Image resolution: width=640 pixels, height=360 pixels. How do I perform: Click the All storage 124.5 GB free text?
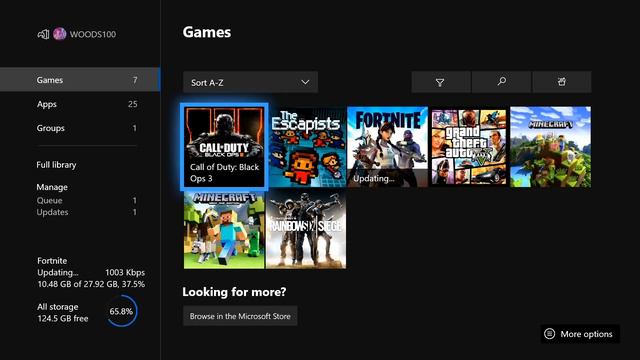pos(62,313)
